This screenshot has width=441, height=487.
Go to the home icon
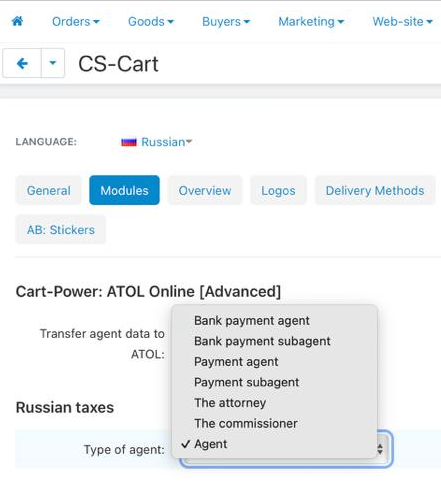click(17, 21)
